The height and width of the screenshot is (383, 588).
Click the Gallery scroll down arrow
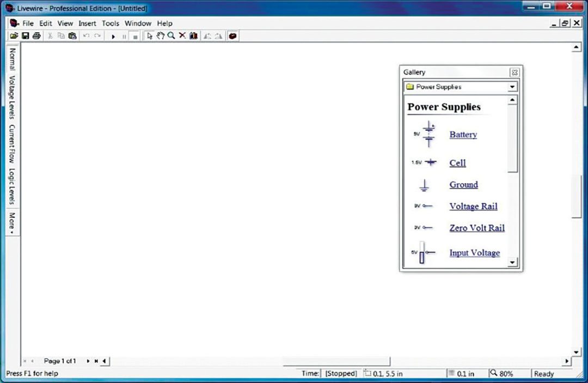512,263
